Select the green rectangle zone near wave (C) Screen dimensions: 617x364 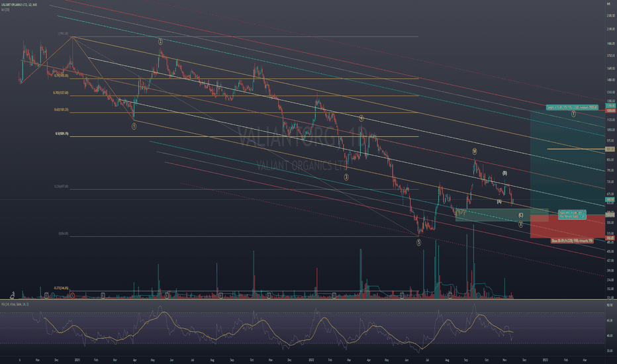502,215
